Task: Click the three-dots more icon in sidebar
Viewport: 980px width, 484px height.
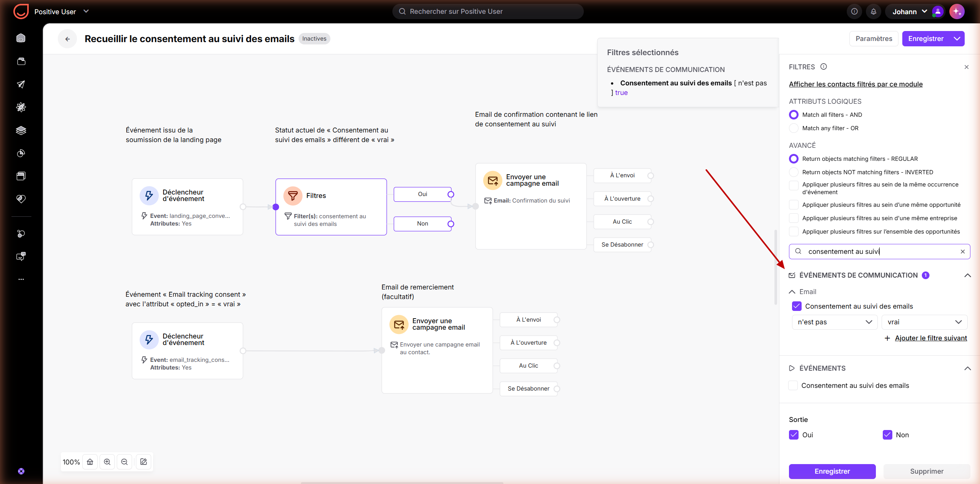Action: tap(21, 279)
